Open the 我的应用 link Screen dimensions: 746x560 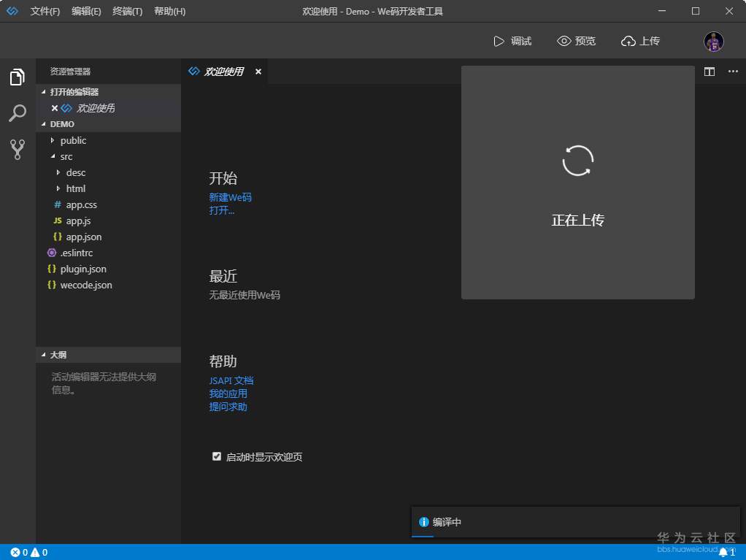coord(228,394)
